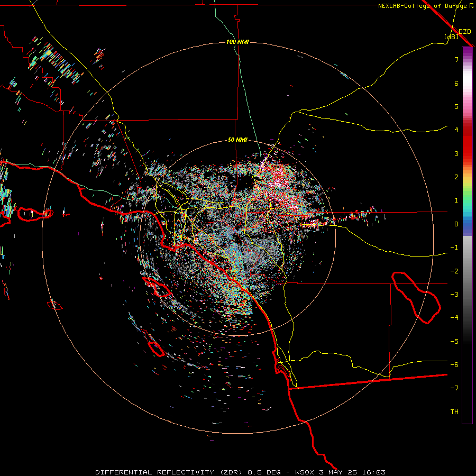476x476 pixels.
Task: Click the color scale value 0
Action: point(456,224)
